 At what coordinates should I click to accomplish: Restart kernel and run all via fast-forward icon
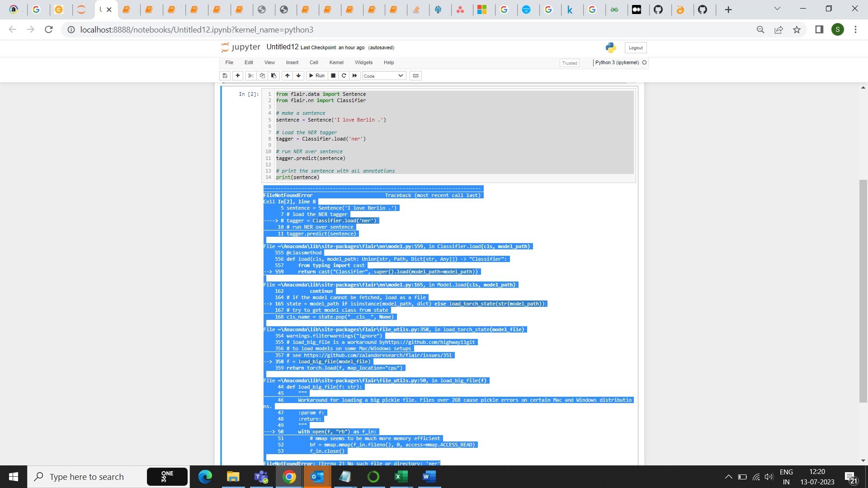(355, 75)
